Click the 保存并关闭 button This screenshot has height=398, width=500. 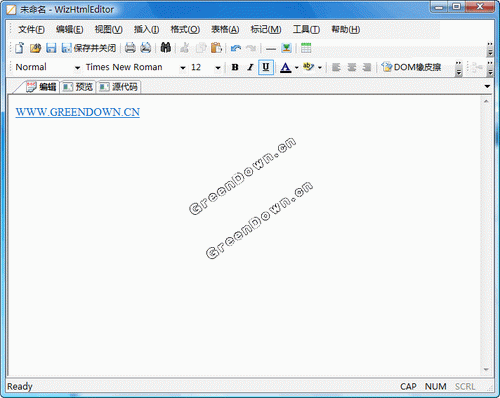[x=89, y=48]
